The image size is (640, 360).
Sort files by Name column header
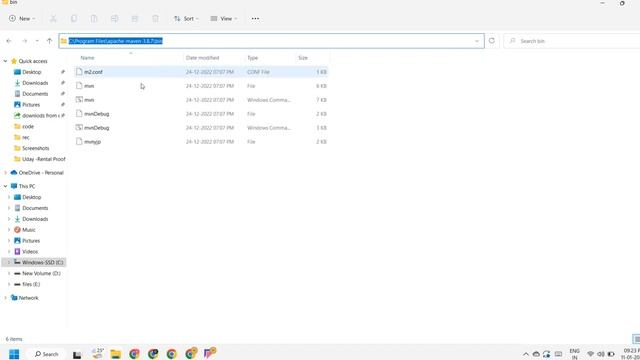tap(87, 58)
